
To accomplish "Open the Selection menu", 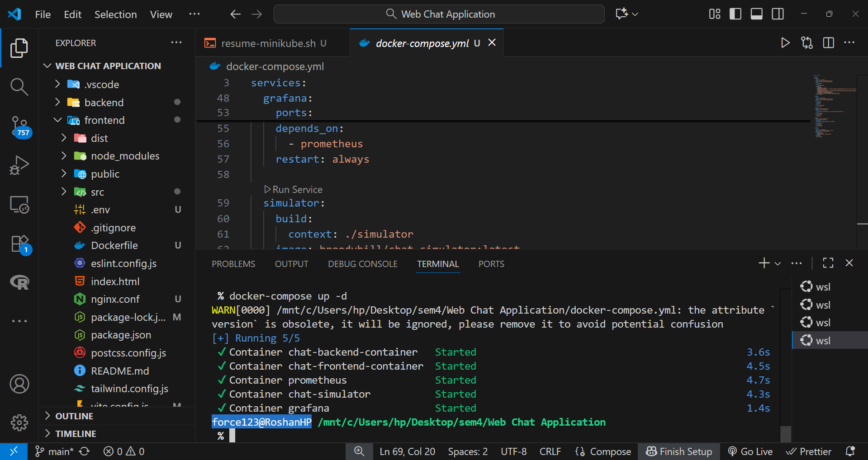I will coord(115,14).
